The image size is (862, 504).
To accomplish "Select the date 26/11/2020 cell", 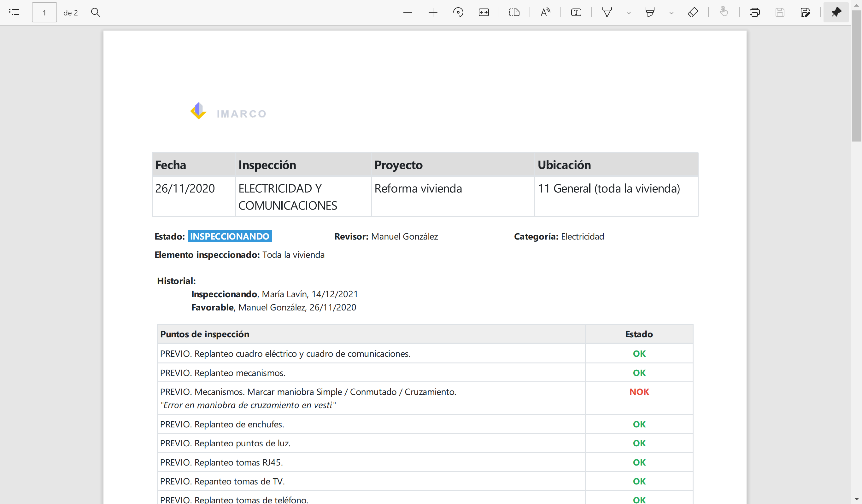I will point(194,196).
